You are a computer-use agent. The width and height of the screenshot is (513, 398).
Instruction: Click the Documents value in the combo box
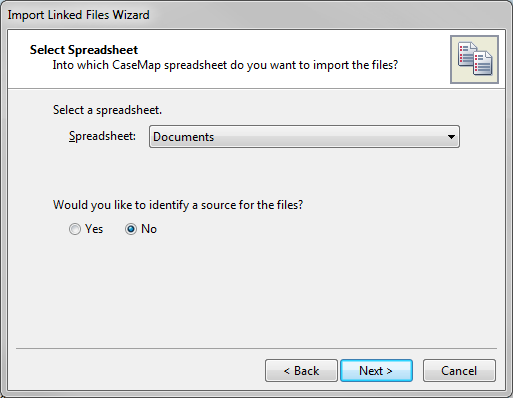183,137
